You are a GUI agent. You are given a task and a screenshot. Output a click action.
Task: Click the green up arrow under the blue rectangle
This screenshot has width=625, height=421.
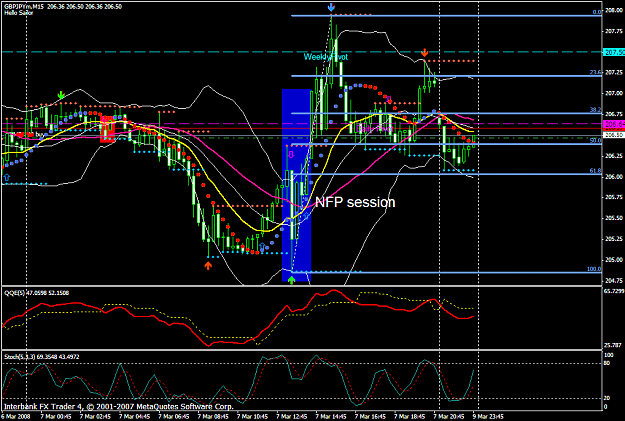pyautogui.click(x=292, y=280)
